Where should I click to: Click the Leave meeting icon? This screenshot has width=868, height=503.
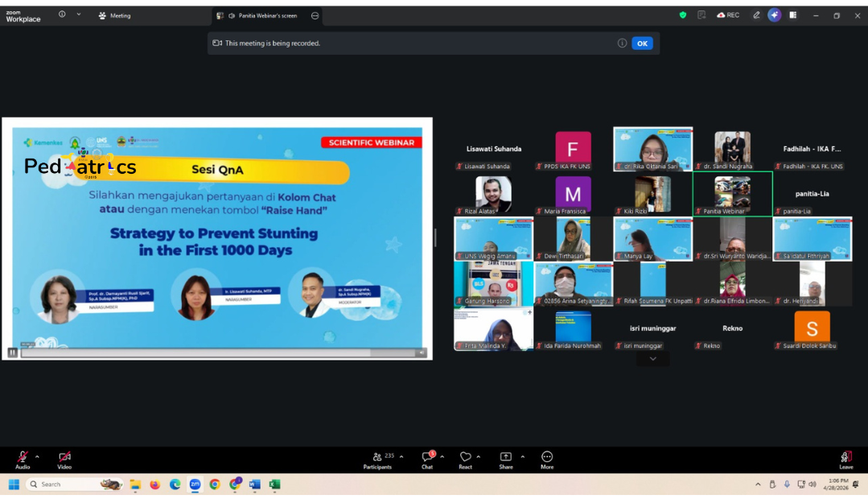click(x=846, y=457)
